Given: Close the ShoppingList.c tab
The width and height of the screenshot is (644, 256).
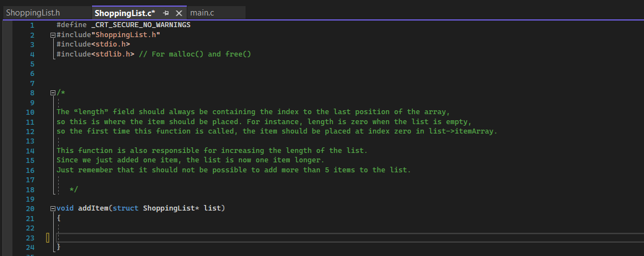Looking at the screenshot, I should click(178, 13).
